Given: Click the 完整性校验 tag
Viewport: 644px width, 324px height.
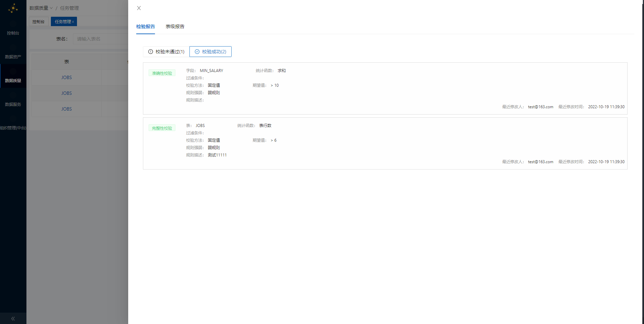Looking at the screenshot, I should [162, 128].
